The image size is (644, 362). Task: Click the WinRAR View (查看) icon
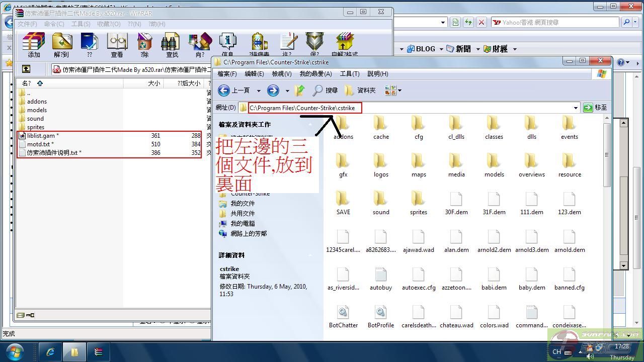117,42
